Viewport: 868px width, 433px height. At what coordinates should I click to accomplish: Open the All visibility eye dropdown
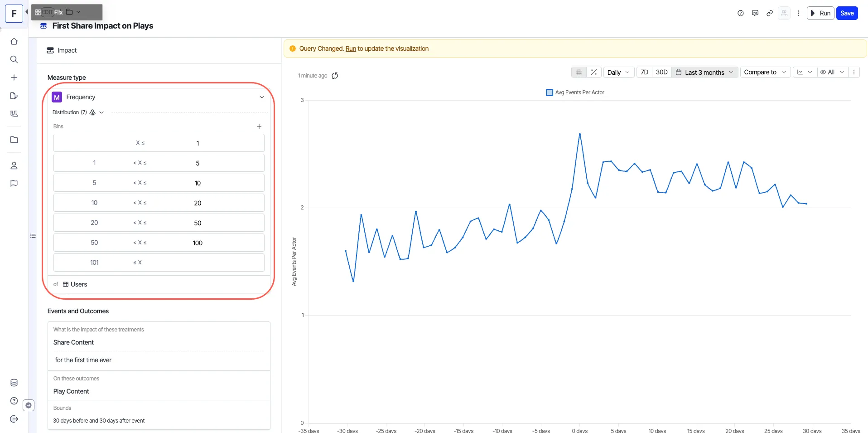point(833,72)
